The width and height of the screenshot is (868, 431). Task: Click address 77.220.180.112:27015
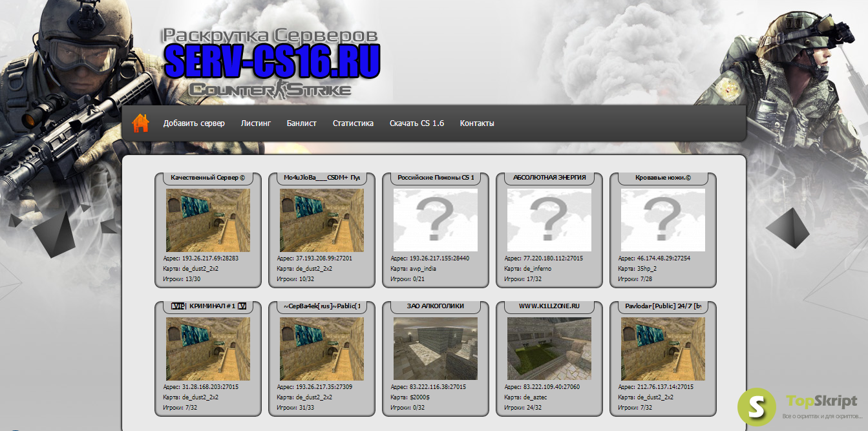553,258
